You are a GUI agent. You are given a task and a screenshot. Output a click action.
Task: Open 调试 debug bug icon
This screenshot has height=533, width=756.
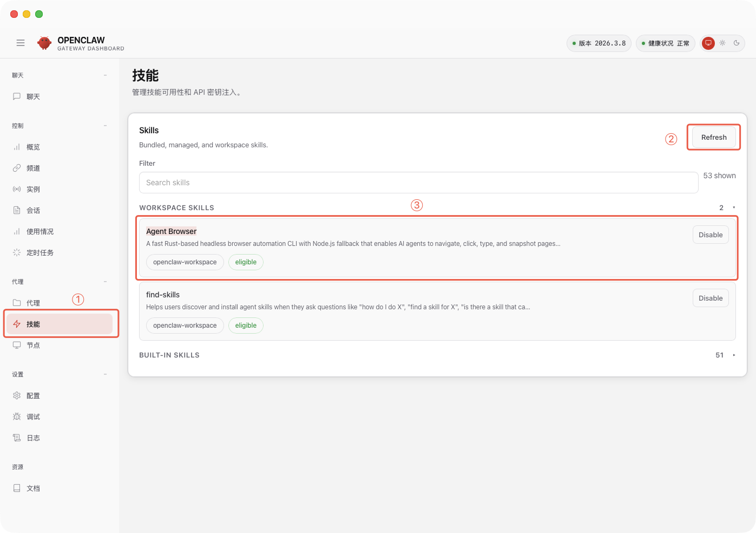(17, 417)
